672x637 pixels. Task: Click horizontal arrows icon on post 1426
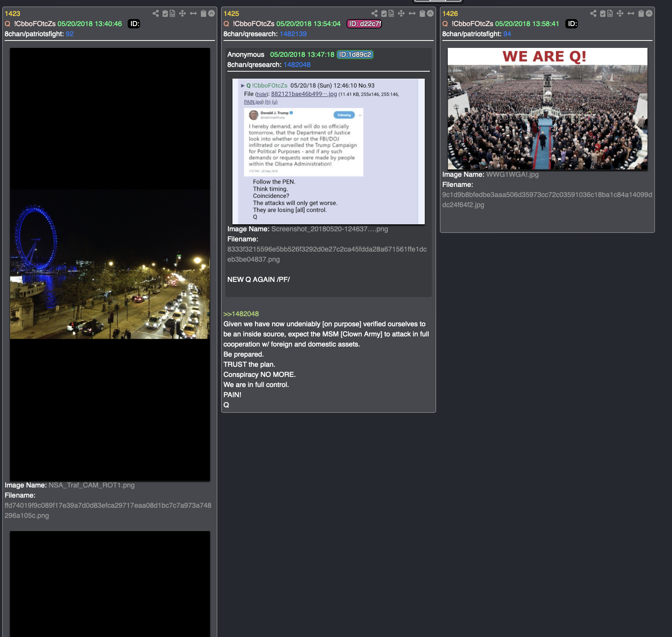pos(631,14)
